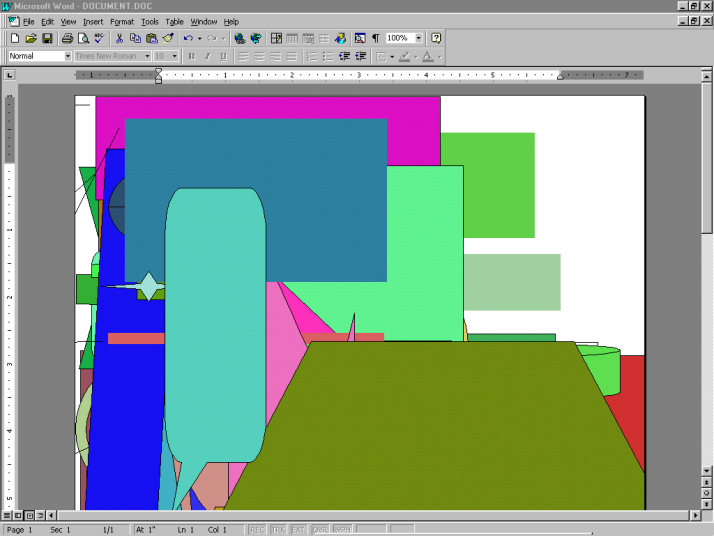The height and width of the screenshot is (536, 714).
Task: Save the document with the floppy disk icon
Action: click(x=47, y=38)
